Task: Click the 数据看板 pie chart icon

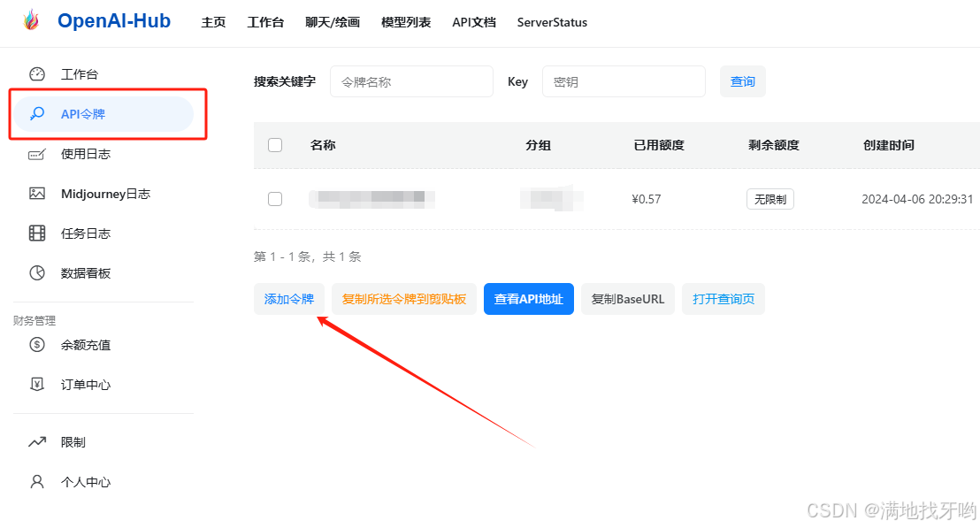Action: point(37,273)
